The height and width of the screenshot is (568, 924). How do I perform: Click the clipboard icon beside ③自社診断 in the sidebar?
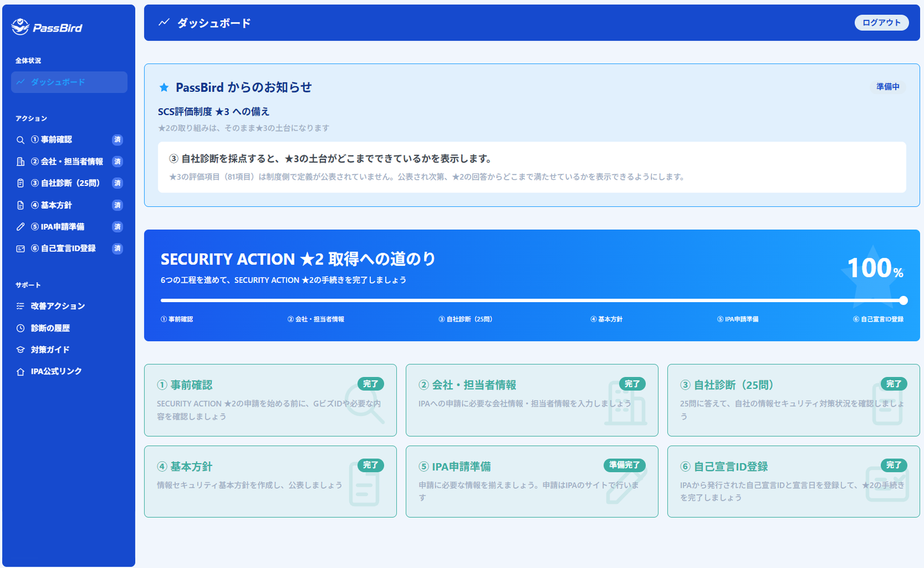point(20,183)
